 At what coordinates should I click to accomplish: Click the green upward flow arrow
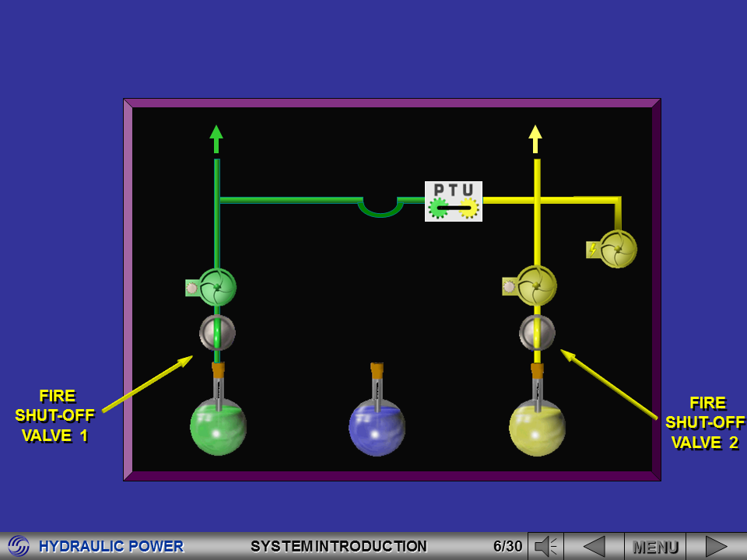pyautogui.click(x=216, y=138)
